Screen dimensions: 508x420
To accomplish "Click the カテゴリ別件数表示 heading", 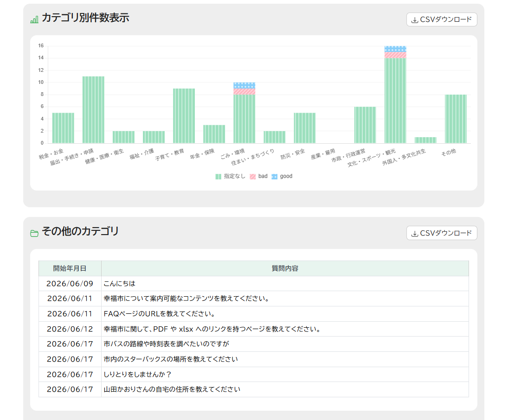I will tap(85, 18).
